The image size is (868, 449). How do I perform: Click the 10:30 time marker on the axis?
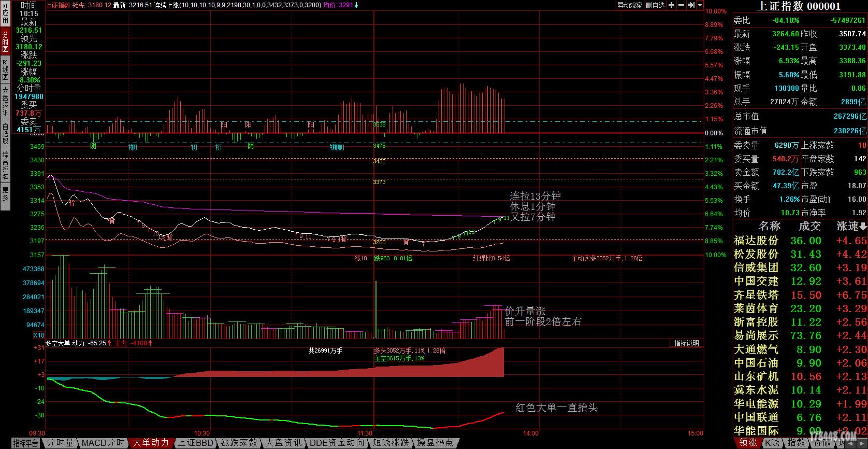pyautogui.click(x=201, y=433)
